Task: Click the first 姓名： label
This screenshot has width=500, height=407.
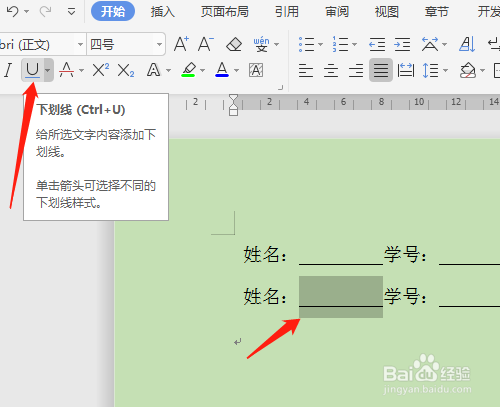Action: tap(265, 255)
